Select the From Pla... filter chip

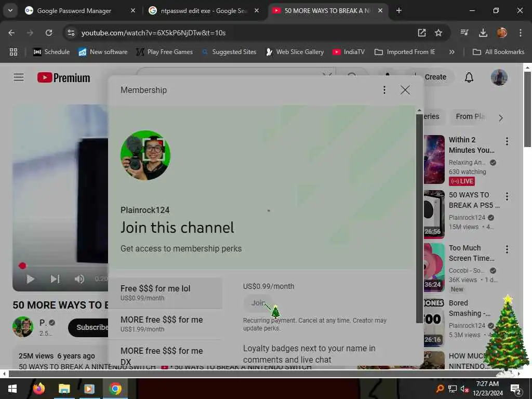(x=470, y=116)
